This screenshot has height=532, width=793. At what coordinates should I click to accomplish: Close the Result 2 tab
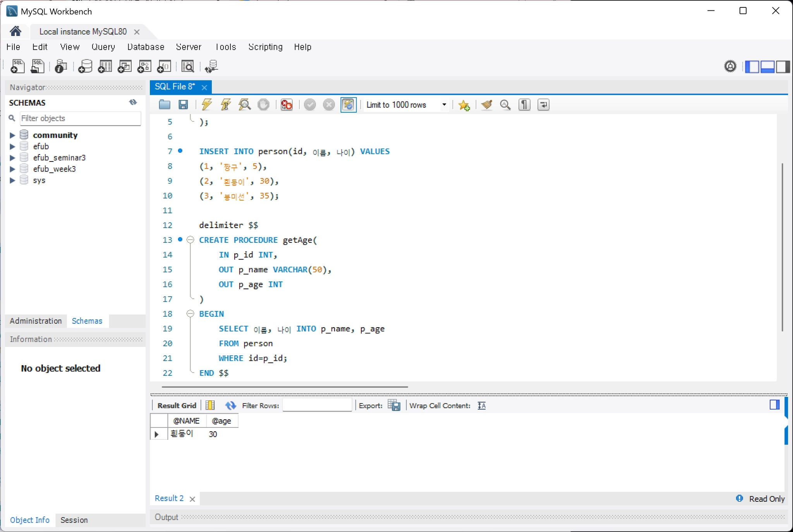192,499
